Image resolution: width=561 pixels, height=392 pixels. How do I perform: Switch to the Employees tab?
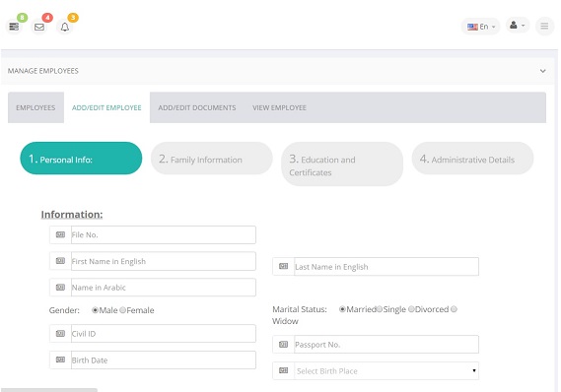click(x=35, y=107)
